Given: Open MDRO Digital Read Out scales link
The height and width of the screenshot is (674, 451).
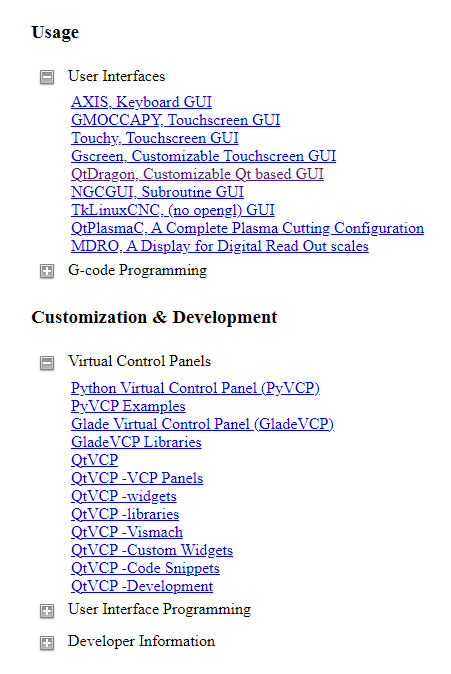Looking at the screenshot, I should [x=220, y=246].
